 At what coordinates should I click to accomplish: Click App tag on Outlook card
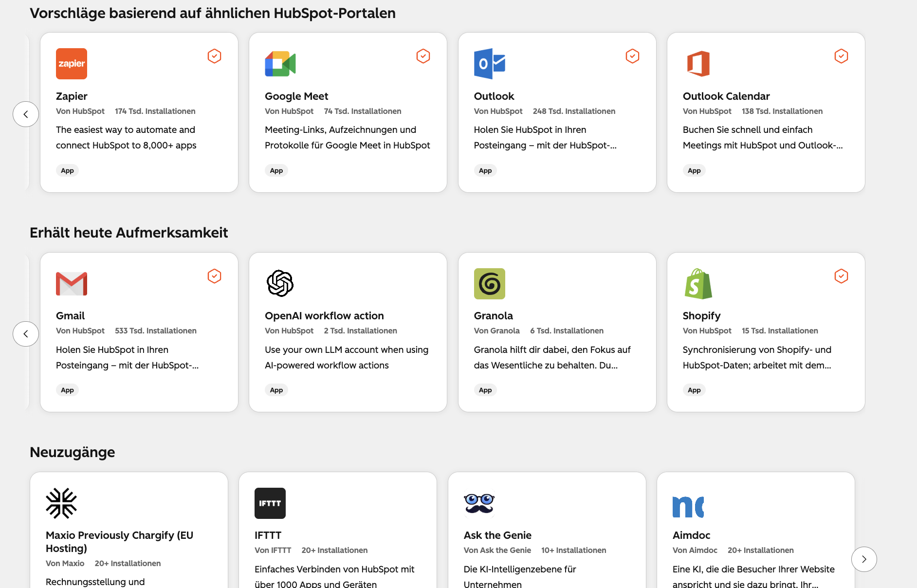point(485,170)
